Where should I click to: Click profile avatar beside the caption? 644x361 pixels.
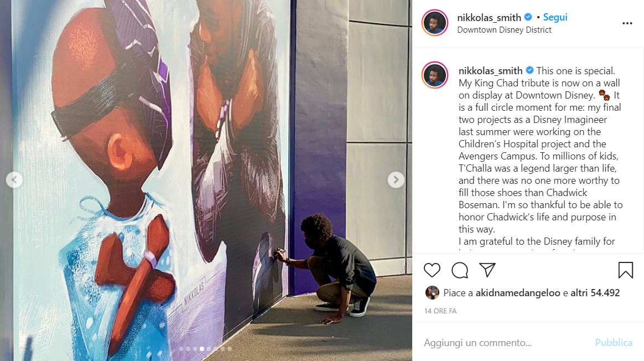(434, 75)
